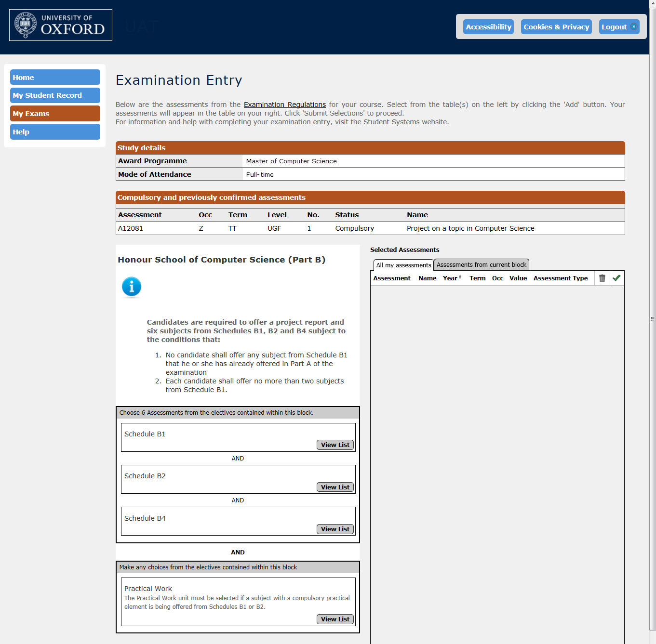Screen dimensions: 656x644
Task: View List for Schedule B2
Action: pyautogui.click(x=335, y=486)
